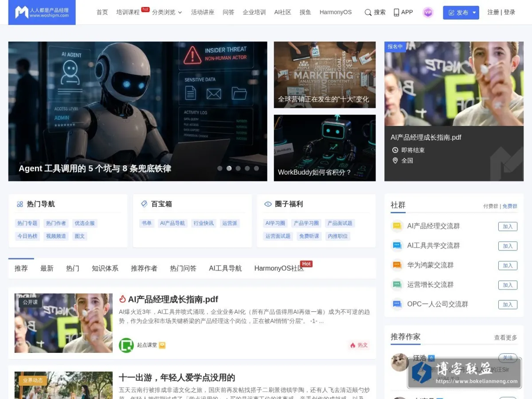
Task: Select the second carousel dot
Action: (x=229, y=168)
